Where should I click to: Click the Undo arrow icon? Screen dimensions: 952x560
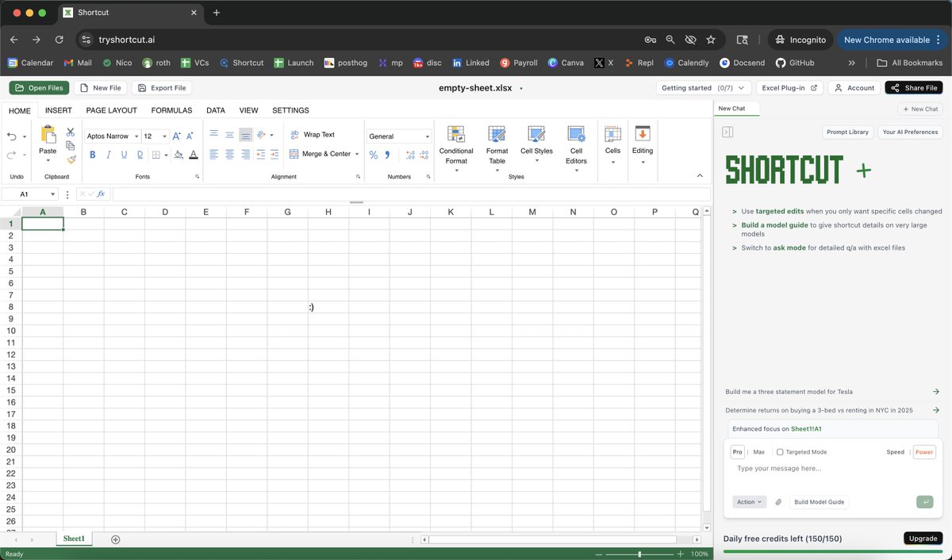coord(12,136)
